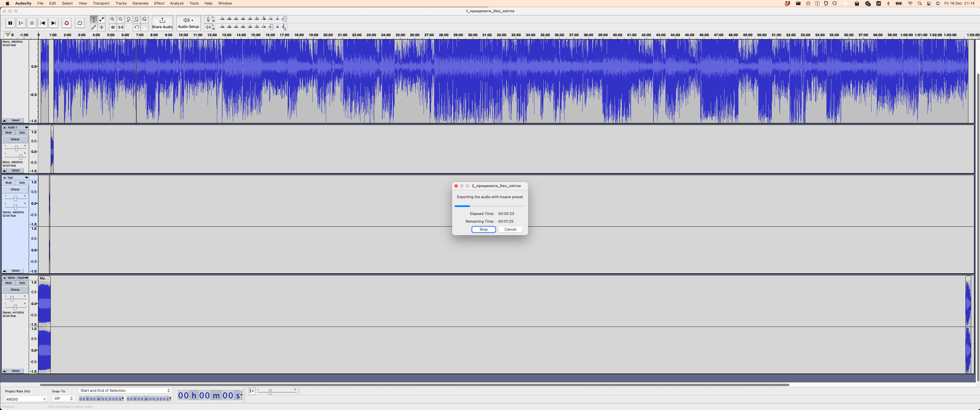Select the Multi-tool asterisk icon
The image size is (980, 410).
[x=102, y=27]
